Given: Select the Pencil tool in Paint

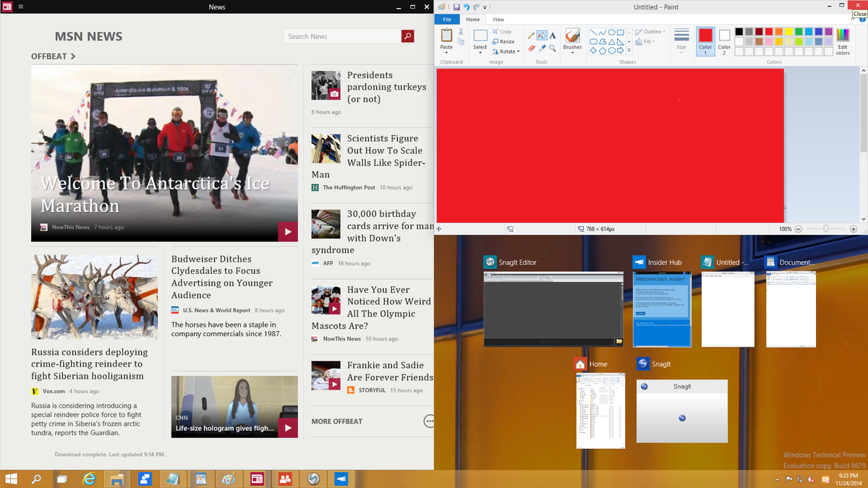Looking at the screenshot, I should click(531, 35).
